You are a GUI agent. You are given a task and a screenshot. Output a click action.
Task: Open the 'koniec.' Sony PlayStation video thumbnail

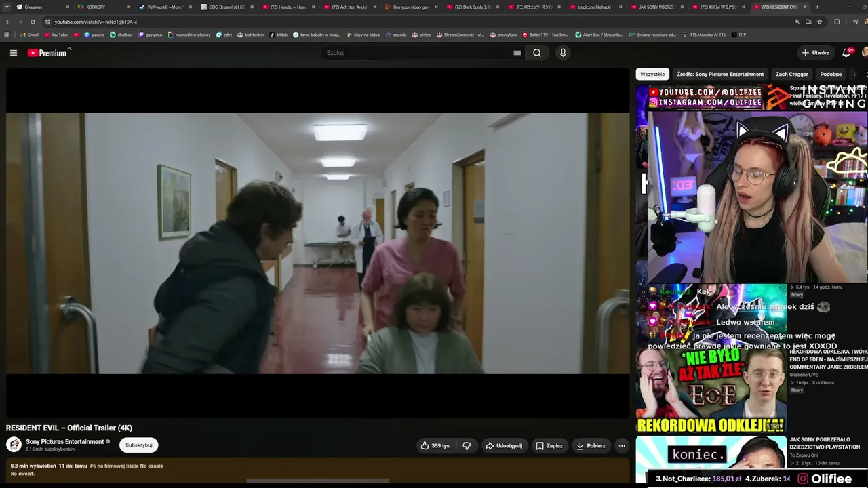tap(711, 460)
